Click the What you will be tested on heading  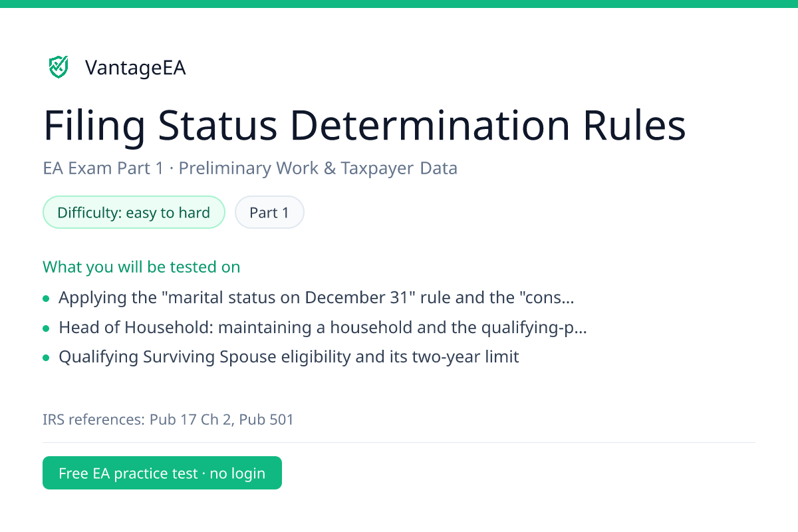pos(142,267)
